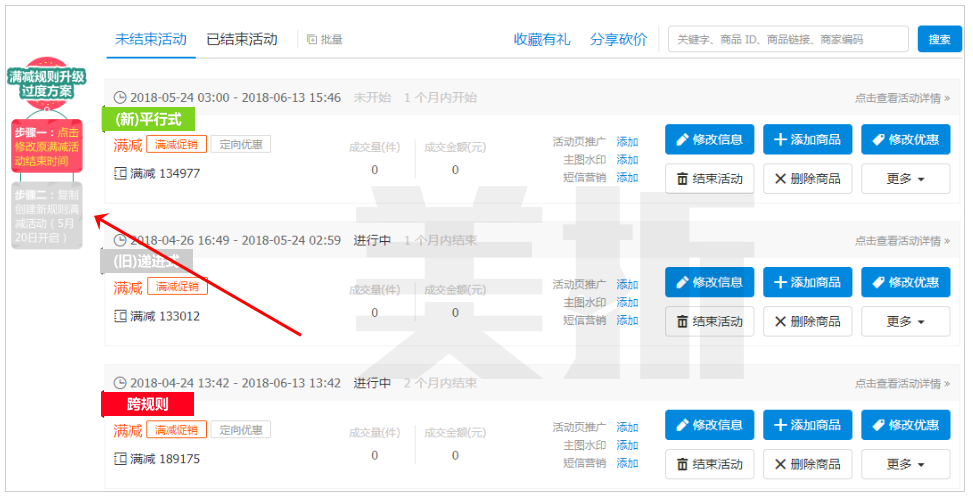Screen dimensions: 973x500
Task: Click the ID icon beside 满减 189175
Action: 121,459
